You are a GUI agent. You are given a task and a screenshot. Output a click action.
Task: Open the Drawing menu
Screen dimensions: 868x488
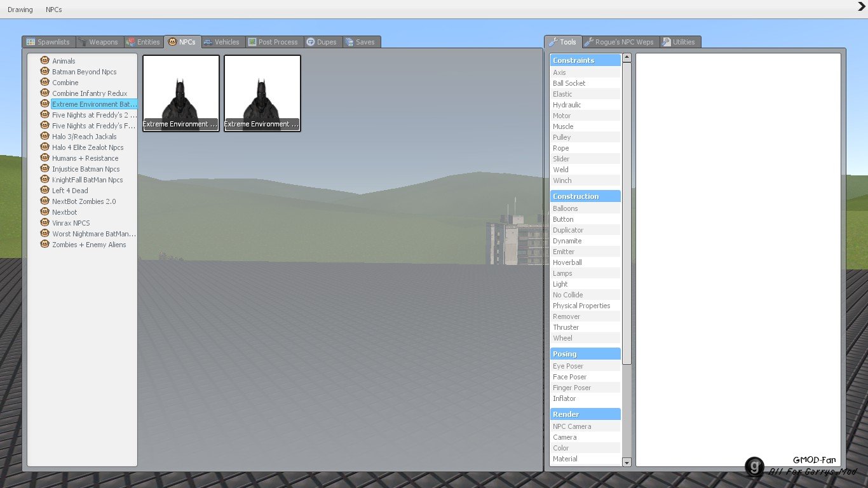[x=20, y=10]
